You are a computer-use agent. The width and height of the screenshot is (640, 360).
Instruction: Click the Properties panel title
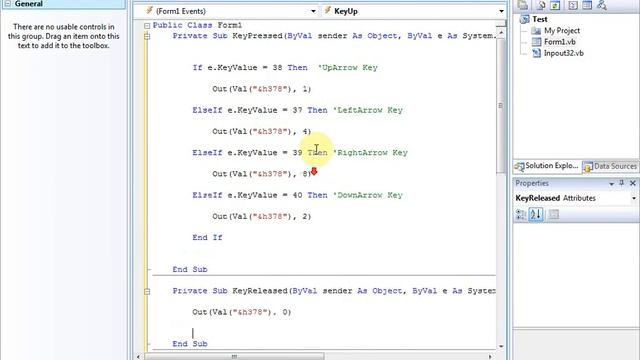tap(532, 183)
